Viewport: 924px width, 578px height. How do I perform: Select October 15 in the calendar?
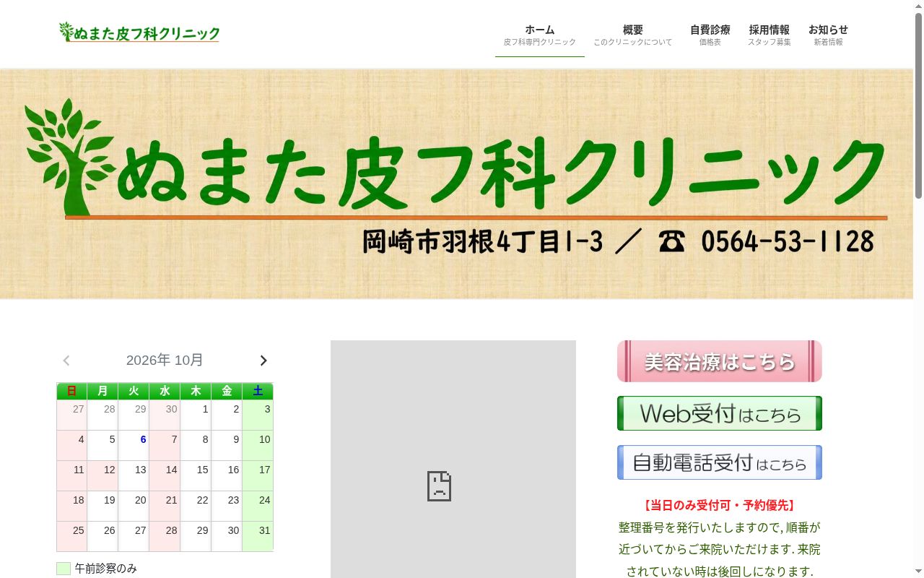196,476
